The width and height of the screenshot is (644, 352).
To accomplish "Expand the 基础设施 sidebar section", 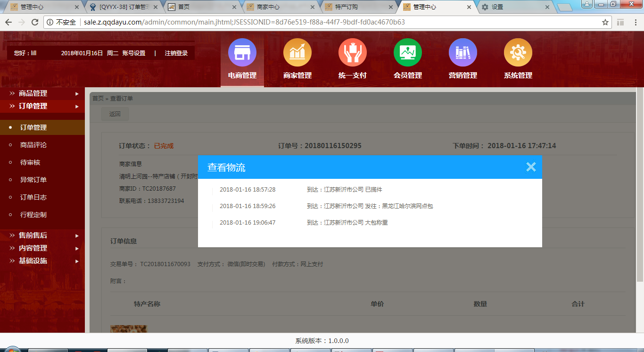I will pos(42,261).
